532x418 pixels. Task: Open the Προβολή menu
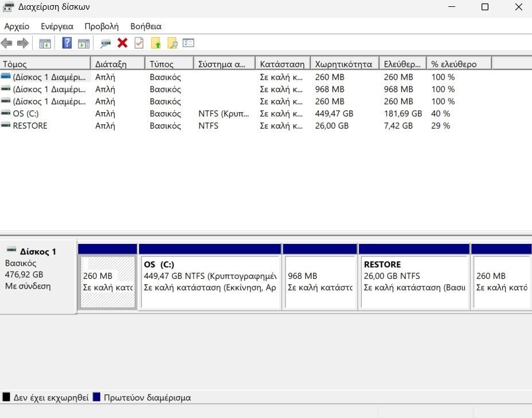click(x=101, y=26)
